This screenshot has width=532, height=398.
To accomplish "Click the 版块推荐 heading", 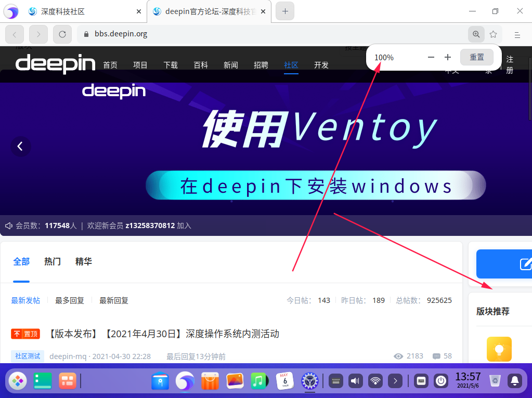I will [x=492, y=312].
